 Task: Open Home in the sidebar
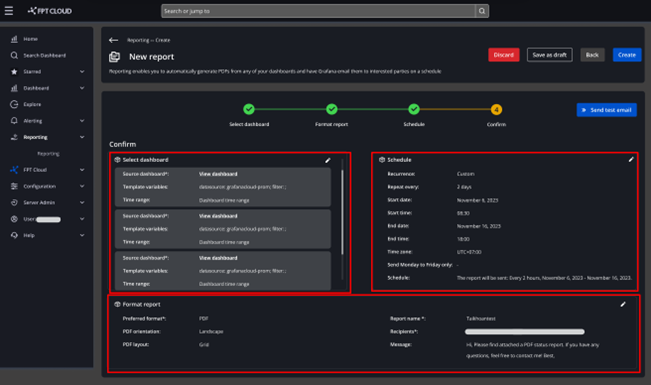pos(30,39)
